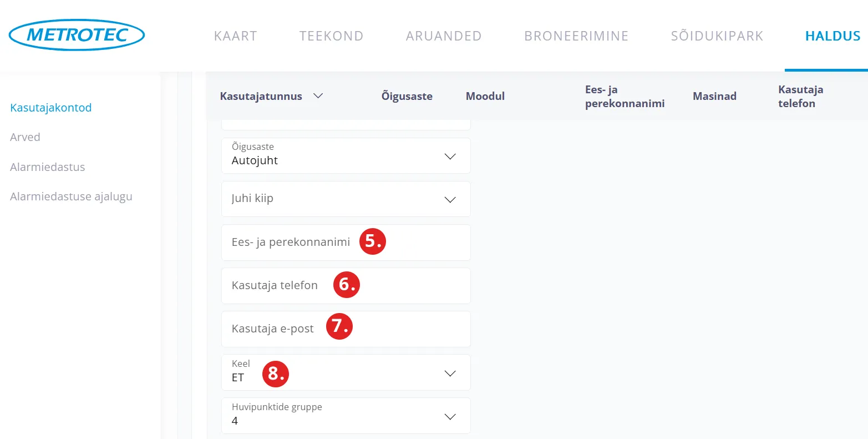
Task: Open Alarmiedastus sidebar link
Action: [x=48, y=167]
